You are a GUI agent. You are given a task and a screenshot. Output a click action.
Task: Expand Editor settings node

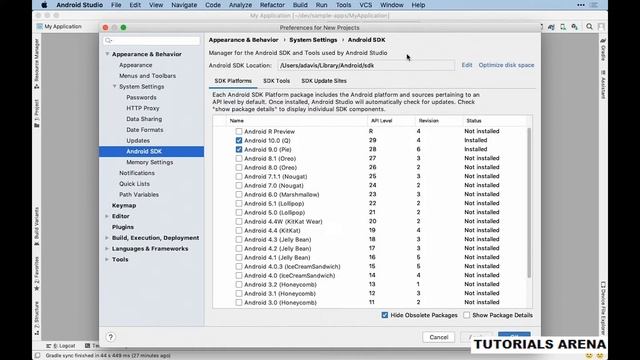pos(107,216)
